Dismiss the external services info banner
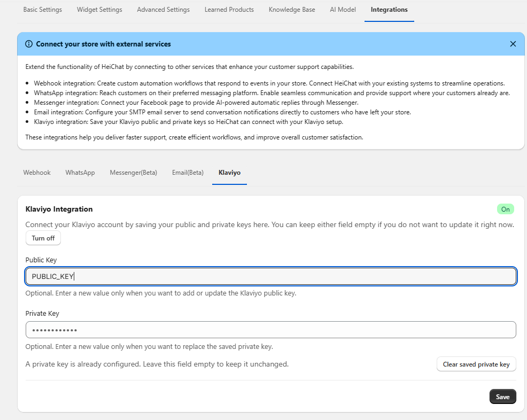527x420 pixels. [x=513, y=44]
